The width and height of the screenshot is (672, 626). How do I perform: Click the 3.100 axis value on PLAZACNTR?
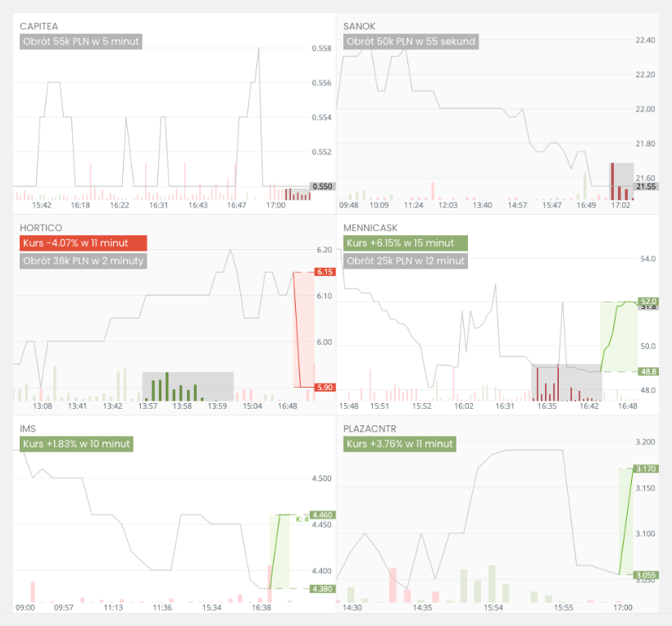click(645, 534)
